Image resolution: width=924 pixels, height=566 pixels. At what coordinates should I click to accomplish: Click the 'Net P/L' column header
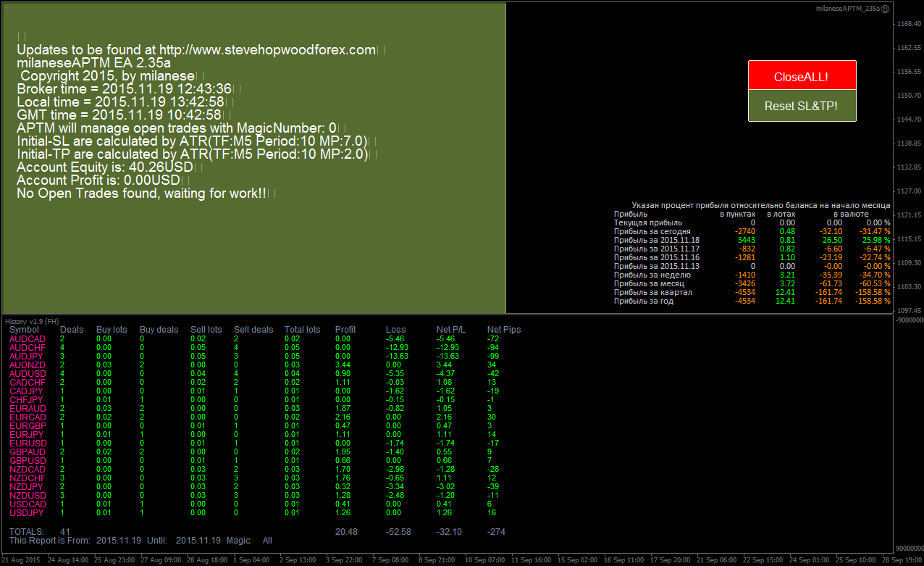[451, 330]
